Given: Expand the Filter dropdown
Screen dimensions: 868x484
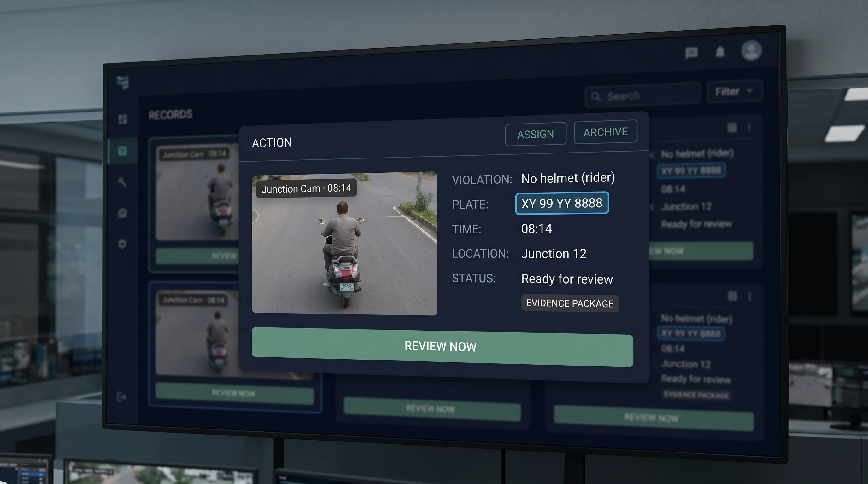Looking at the screenshot, I should coord(734,91).
